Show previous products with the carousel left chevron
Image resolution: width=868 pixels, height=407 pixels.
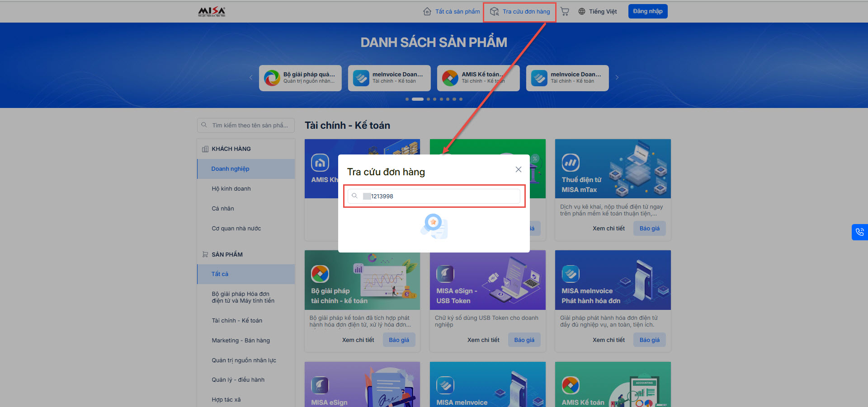click(x=251, y=77)
